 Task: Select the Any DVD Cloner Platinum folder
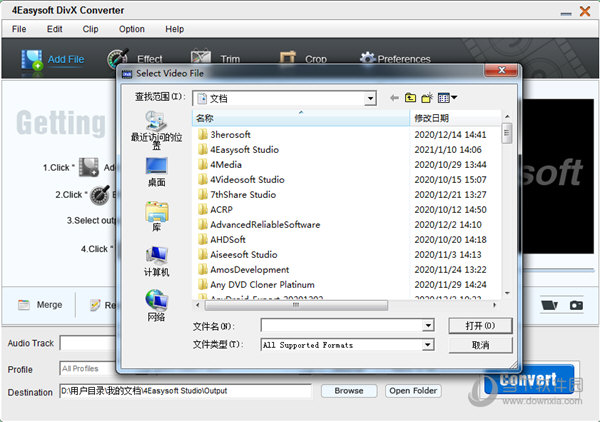[262, 285]
